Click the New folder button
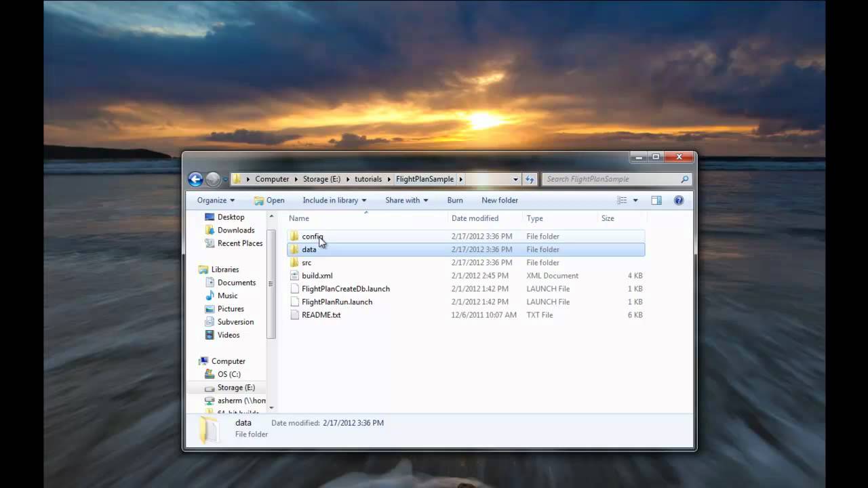 click(500, 200)
